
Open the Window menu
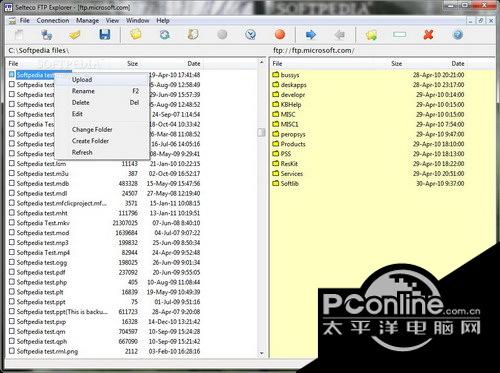137,21
